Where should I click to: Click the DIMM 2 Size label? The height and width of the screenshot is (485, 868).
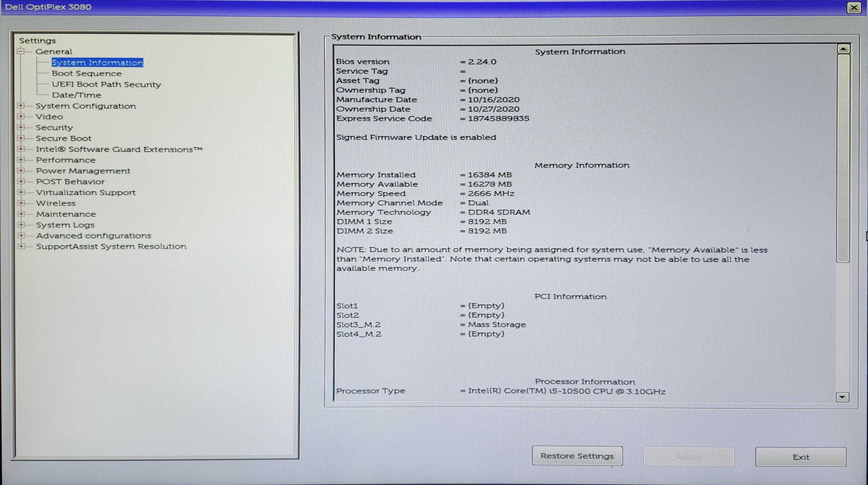tap(364, 231)
